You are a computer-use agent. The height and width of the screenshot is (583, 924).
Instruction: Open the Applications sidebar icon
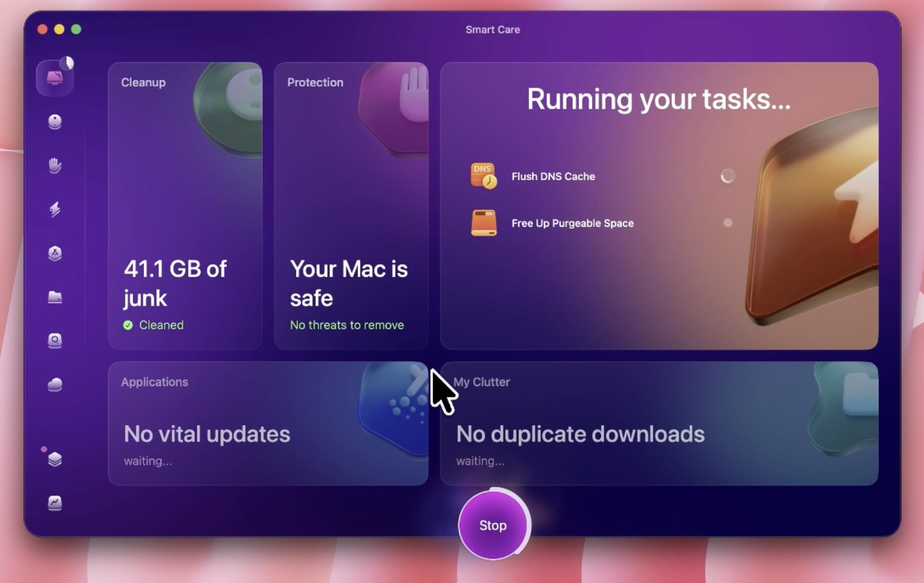pos(55,253)
